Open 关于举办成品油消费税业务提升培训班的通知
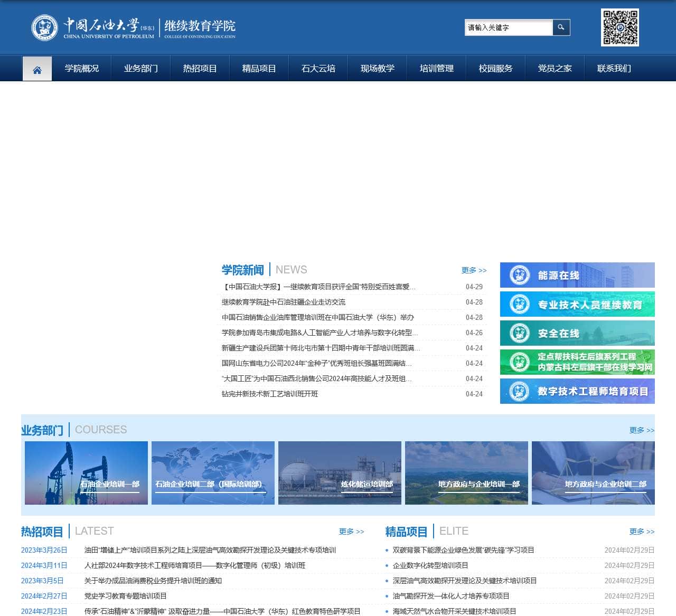The height and width of the screenshot is (616, 676). coord(153,581)
